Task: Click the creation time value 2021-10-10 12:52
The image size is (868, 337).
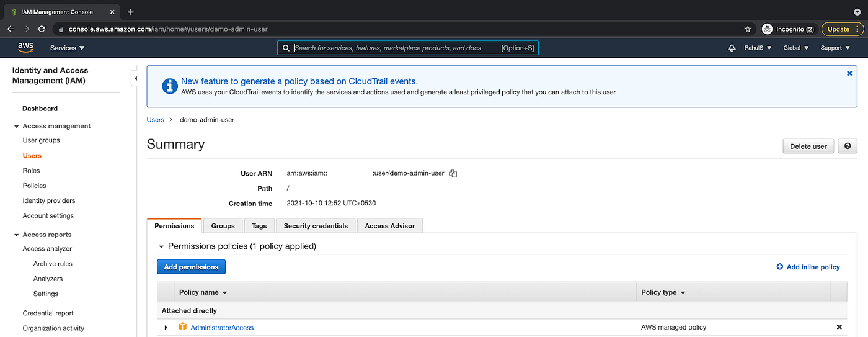Action: click(331, 204)
